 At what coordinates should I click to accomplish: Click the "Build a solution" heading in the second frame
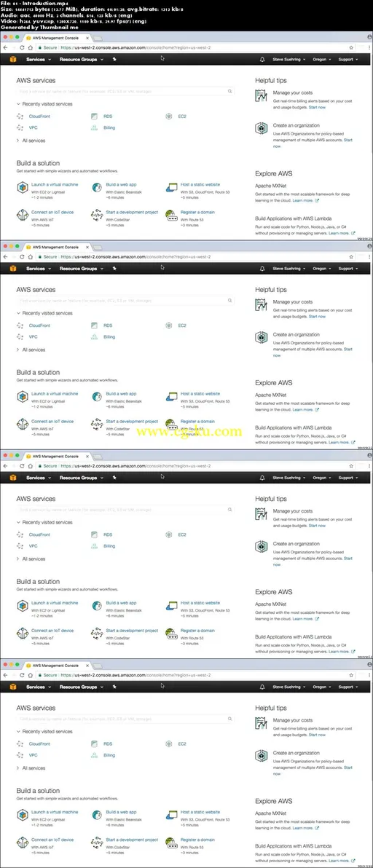point(38,373)
